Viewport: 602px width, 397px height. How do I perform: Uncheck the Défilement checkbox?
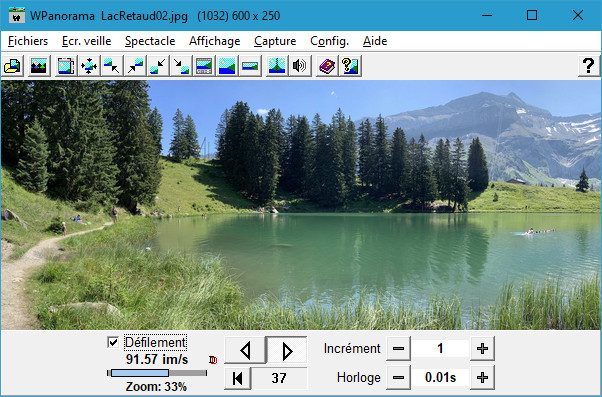point(113,342)
